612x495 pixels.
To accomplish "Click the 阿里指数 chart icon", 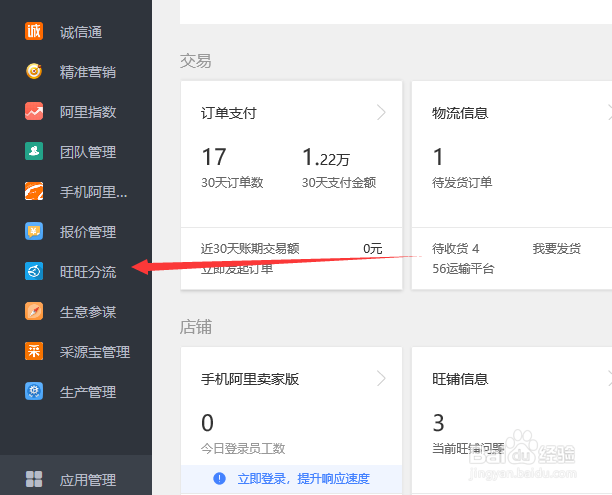I will [34, 111].
